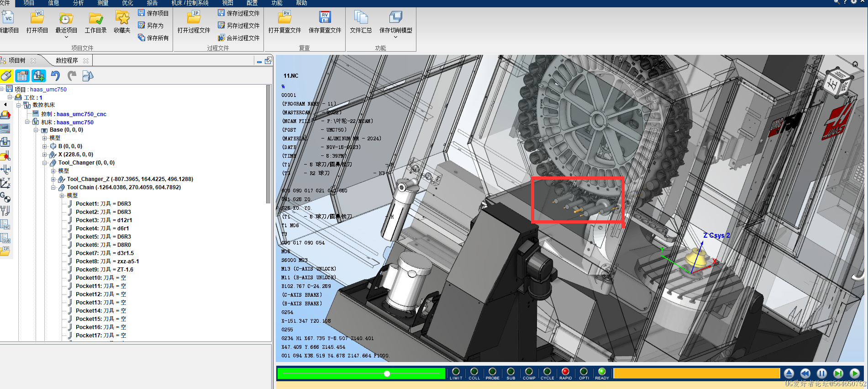Image resolution: width=868 pixels, height=389 pixels.
Task: Toggle the RAPID status light
Action: pos(565,372)
